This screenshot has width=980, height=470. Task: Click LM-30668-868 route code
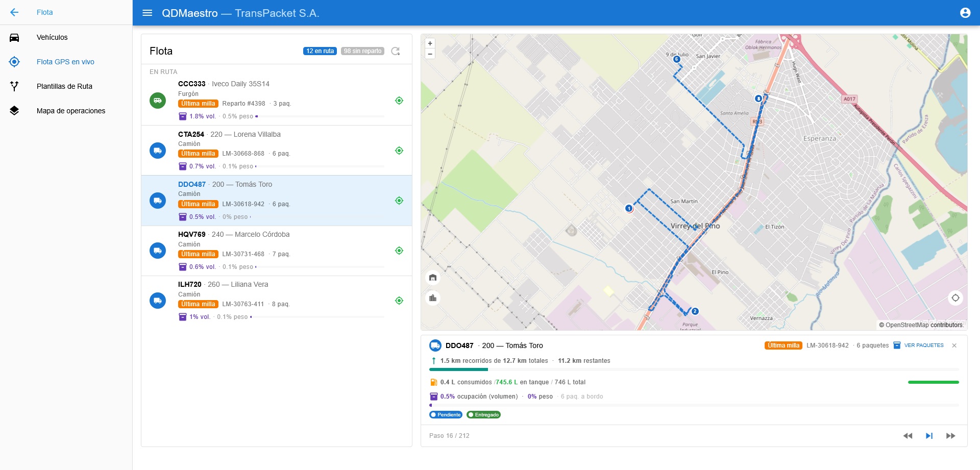point(243,154)
